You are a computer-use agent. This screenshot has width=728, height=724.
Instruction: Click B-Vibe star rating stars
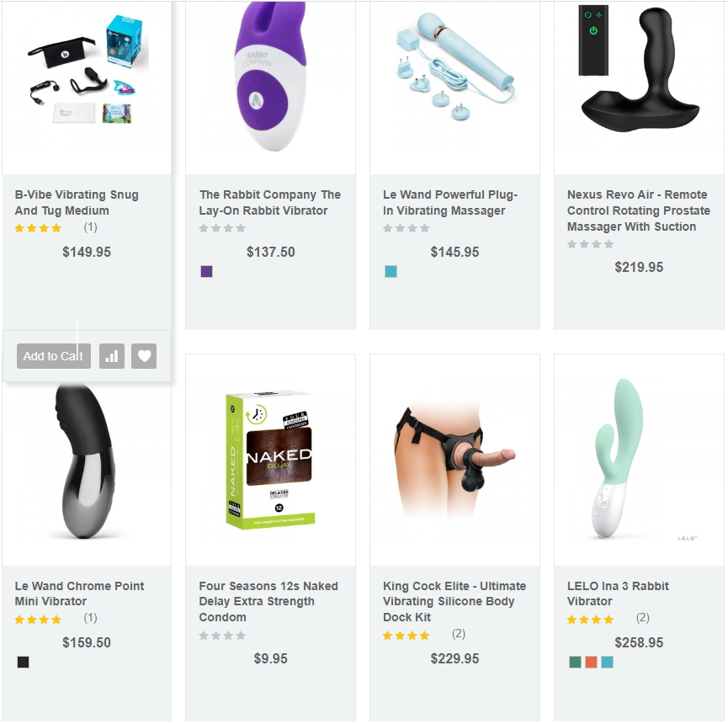click(x=38, y=228)
